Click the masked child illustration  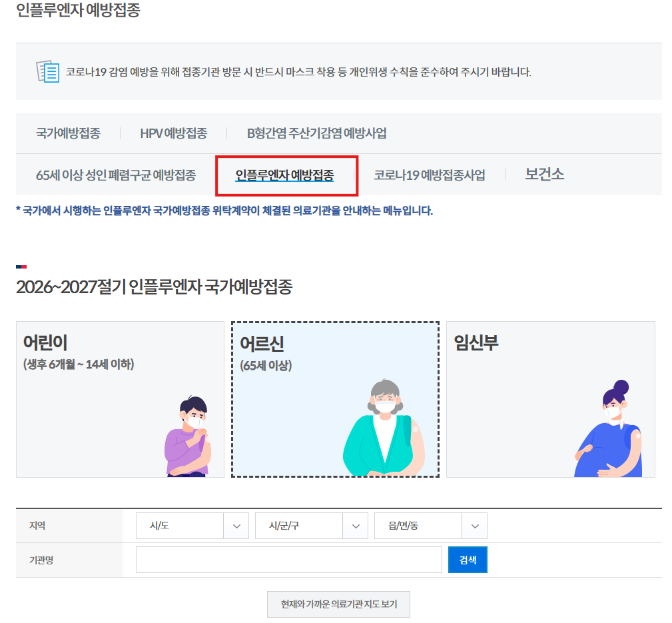pos(187,436)
